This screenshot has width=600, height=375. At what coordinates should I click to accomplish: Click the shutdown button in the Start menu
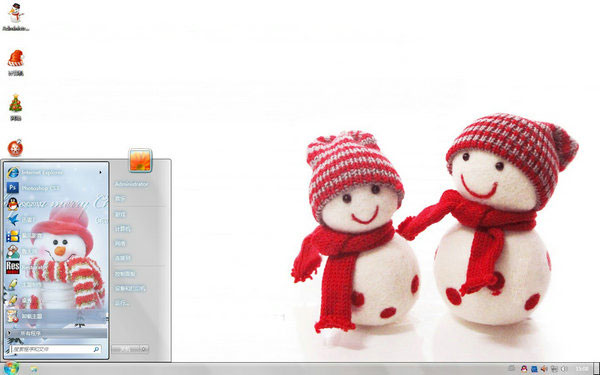pyautogui.click(x=126, y=349)
